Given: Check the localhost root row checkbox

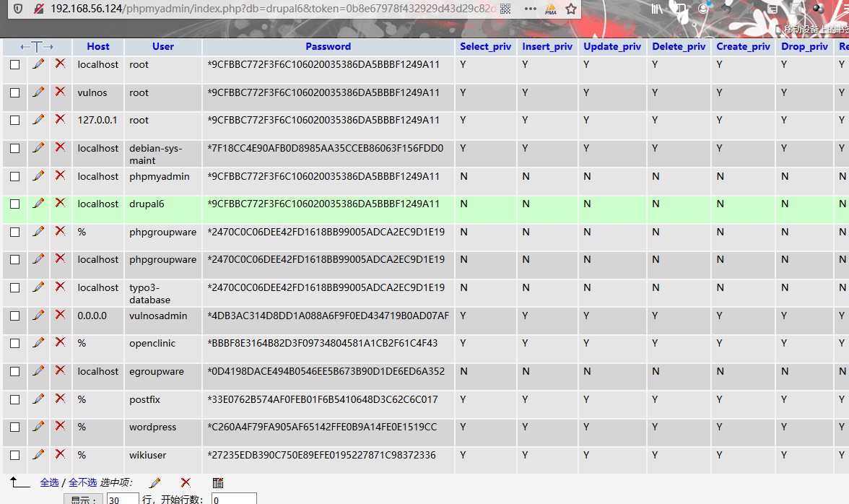Looking at the screenshot, I should point(14,64).
